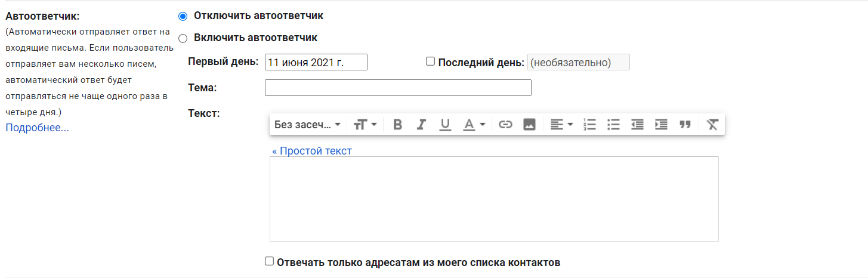Decrease the text indent
The width and height of the screenshot is (868, 278).
point(637,125)
